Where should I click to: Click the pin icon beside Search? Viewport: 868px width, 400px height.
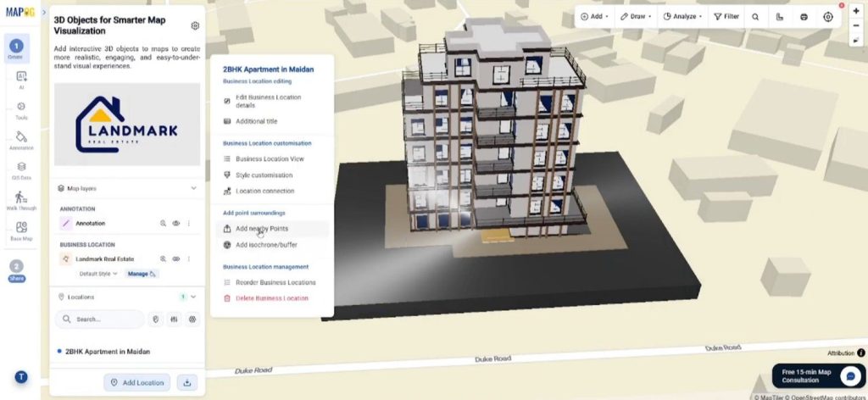[x=156, y=319]
